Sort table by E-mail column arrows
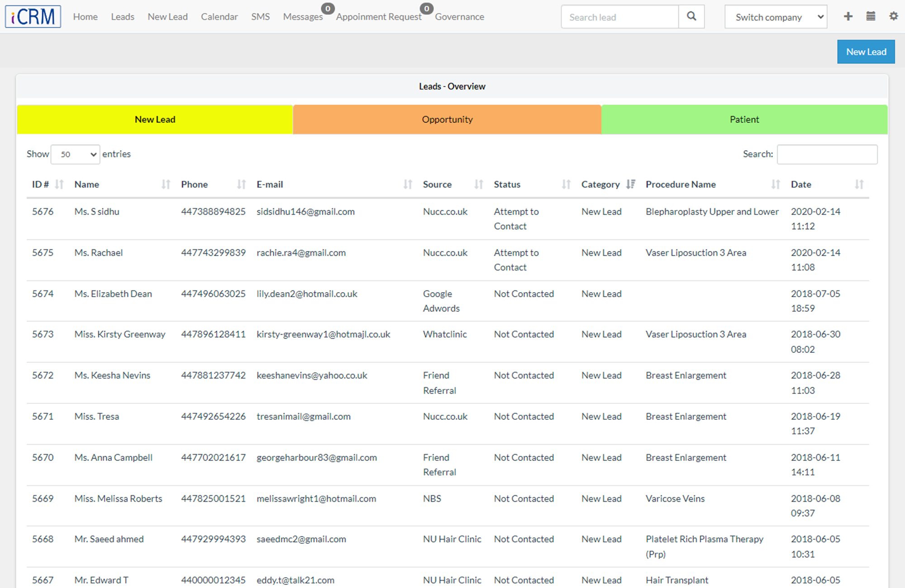The height and width of the screenshot is (588, 905). pos(408,185)
